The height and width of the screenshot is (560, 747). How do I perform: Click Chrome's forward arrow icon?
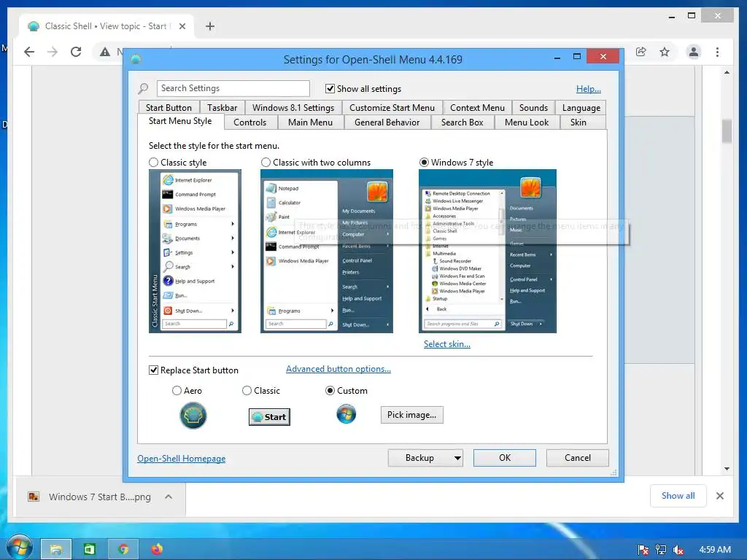pos(53,52)
